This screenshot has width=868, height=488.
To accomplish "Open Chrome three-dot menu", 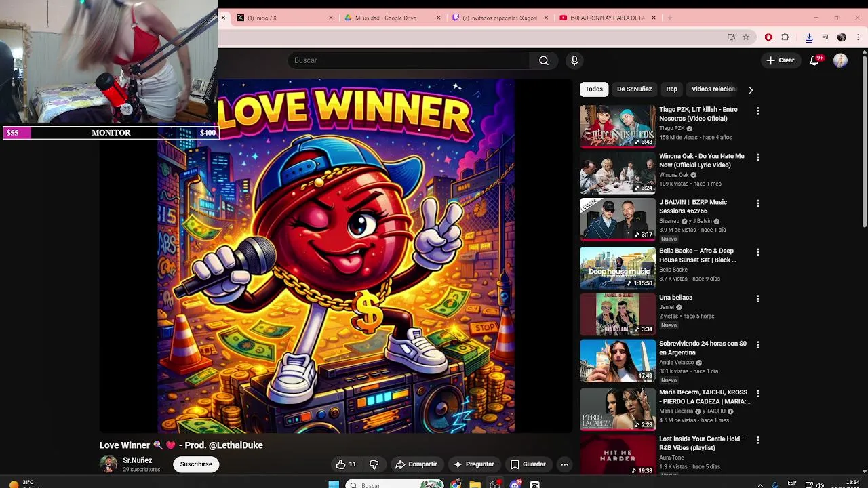I will (x=857, y=37).
